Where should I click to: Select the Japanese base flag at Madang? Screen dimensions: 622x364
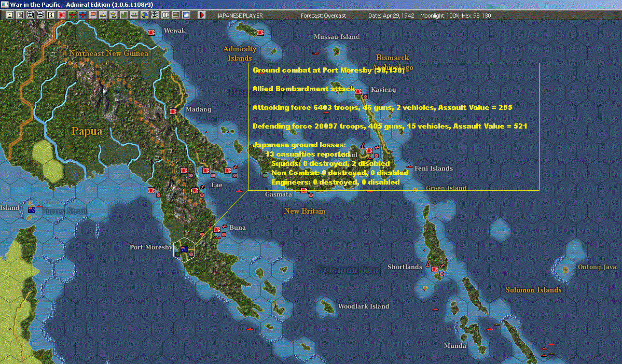pyautogui.click(x=173, y=111)
